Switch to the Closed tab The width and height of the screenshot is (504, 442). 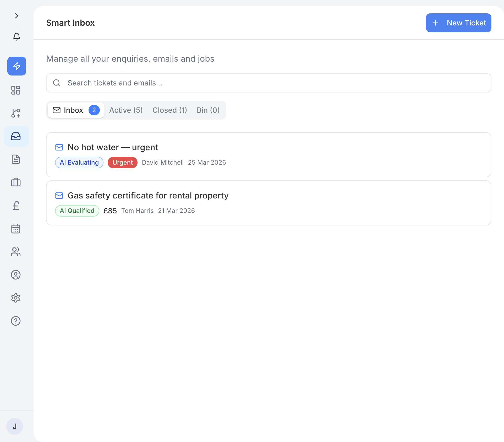point(169,110)
